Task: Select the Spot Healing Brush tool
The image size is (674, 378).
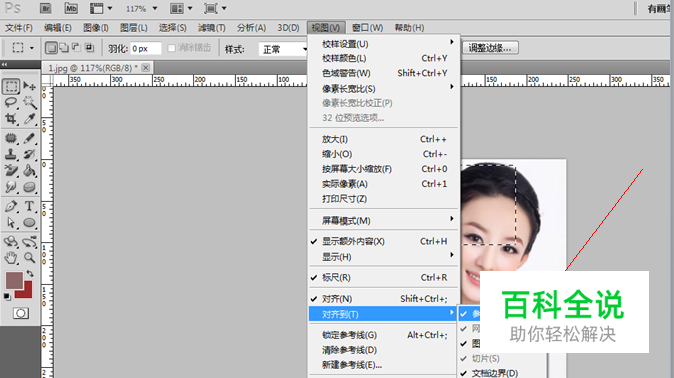Action: 11,138
